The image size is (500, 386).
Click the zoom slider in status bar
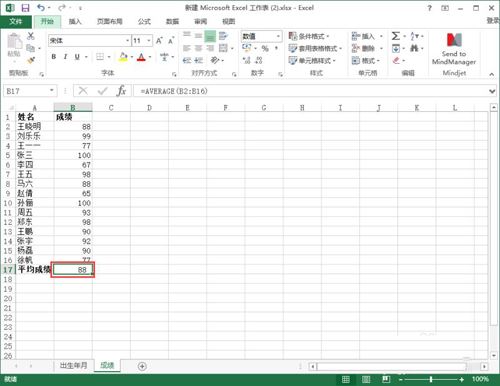[431, 379]
